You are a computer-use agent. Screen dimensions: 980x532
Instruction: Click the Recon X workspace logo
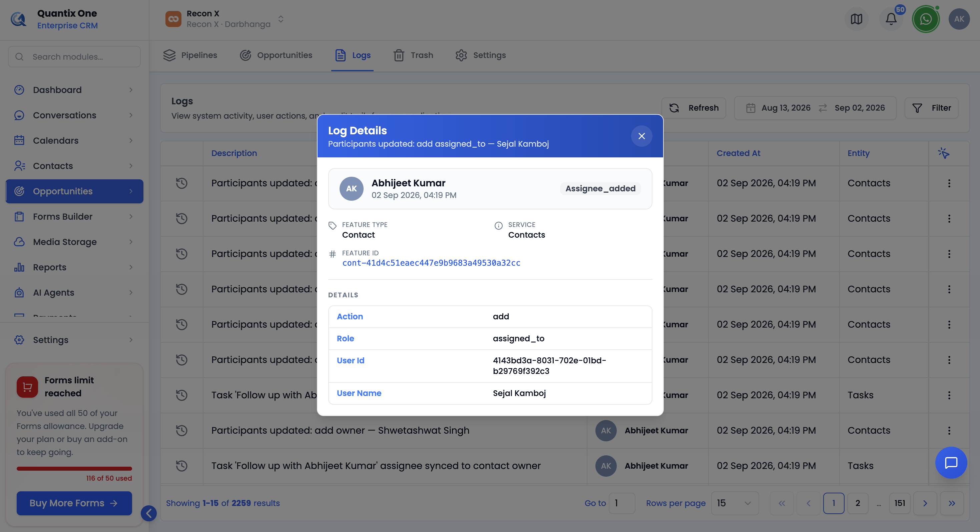coord(173,19)
